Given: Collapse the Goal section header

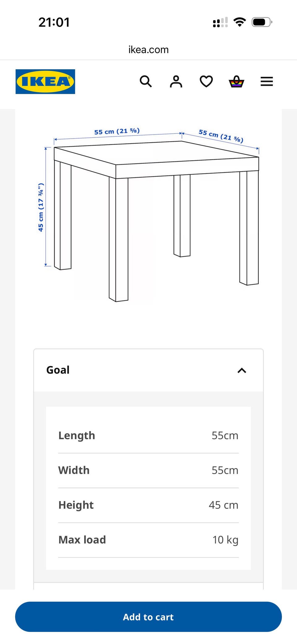Looking at the screenshot, I should pos(148,370).
